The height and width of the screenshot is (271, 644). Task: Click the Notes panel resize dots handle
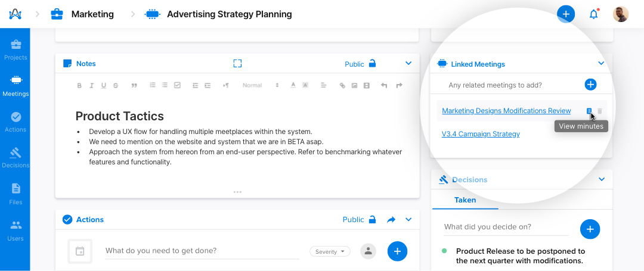(237, 192)
